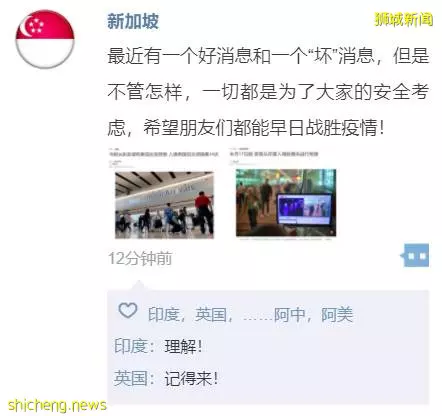Tap the two-dot comment and like button
Screen dimensions: 442x416
pyautogui.click(x=415, y=255)
